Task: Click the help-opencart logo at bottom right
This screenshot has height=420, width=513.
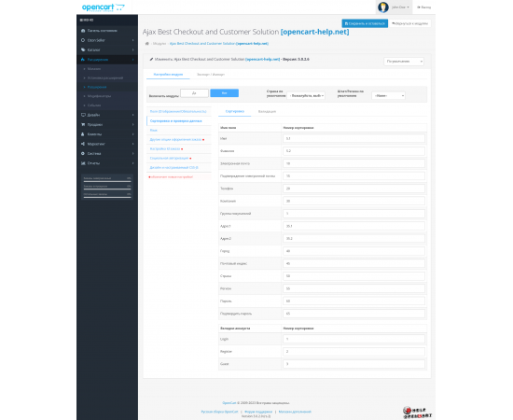Action: [417, 413]
